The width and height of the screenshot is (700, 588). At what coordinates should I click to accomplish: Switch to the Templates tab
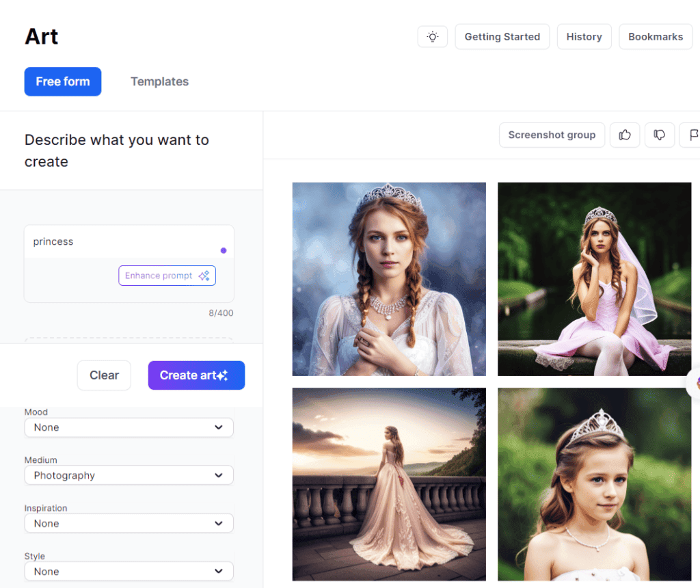tap(159, 81)
